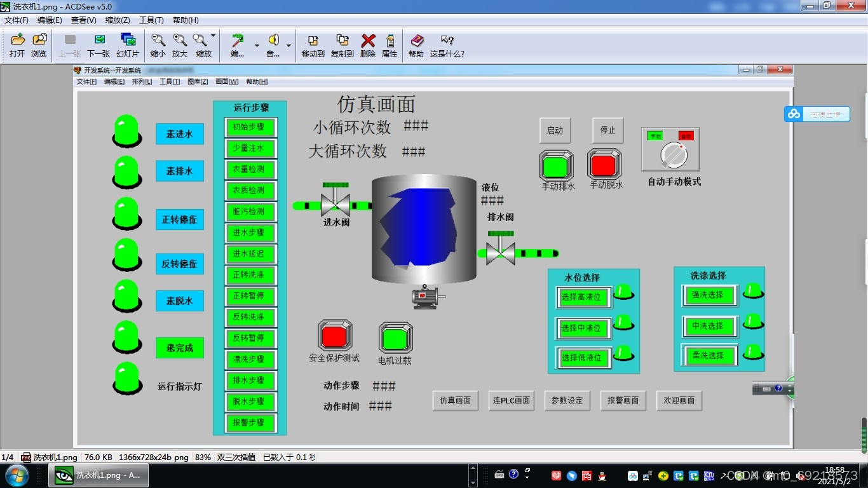This screenshot has height=488, width=868.
Task: Click the 缩放 zoom magnifier icon
Action: [x=201, y=40]
